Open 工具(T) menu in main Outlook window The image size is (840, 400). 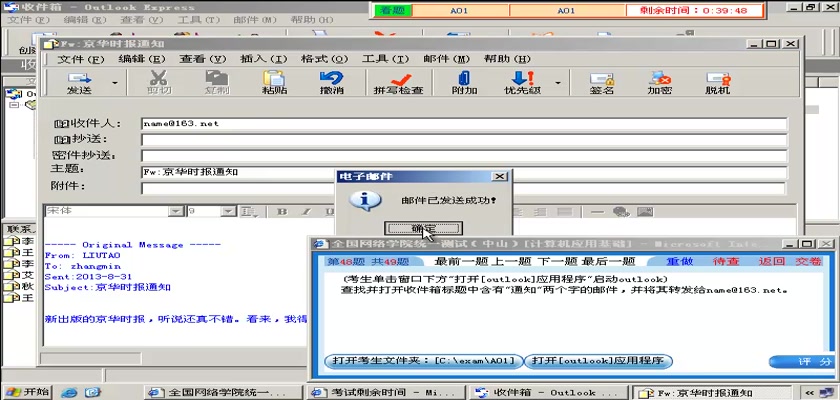tap(199, 20)
